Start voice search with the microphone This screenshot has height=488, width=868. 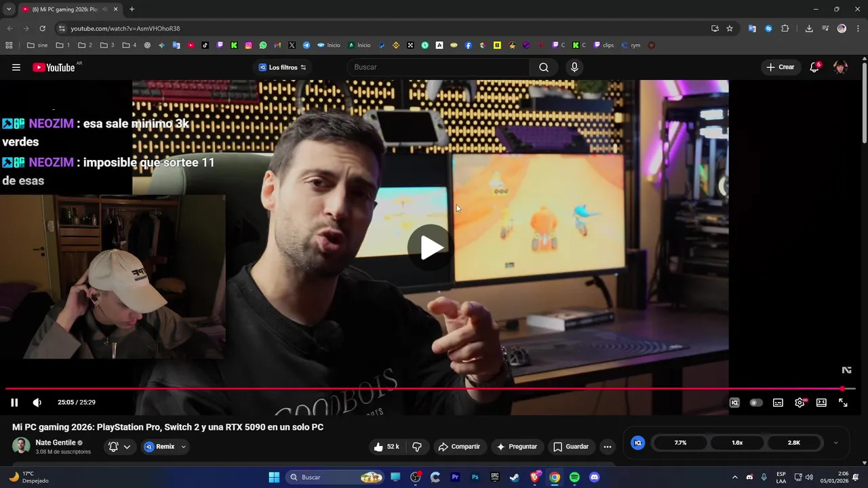pyautogui.click(x=574, y=67)
